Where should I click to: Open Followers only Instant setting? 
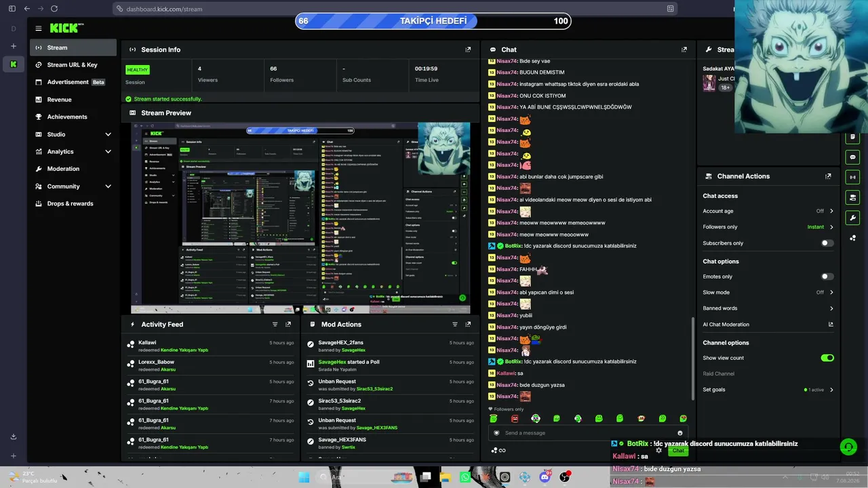768,227
